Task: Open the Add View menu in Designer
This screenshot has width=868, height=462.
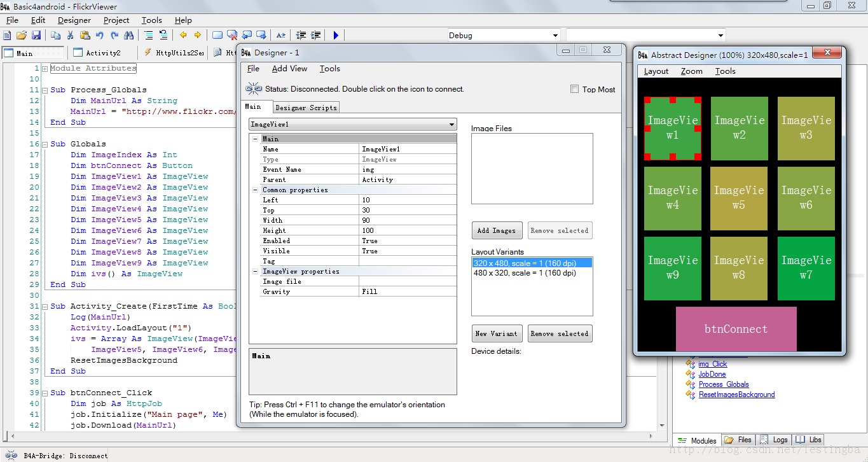Action: tap(289, 69)
